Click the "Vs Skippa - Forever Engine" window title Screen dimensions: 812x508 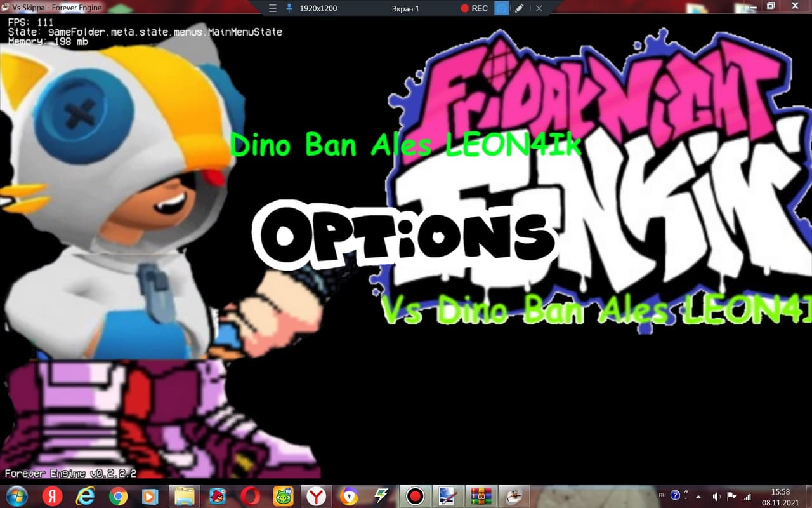click(x=56, y=8)
